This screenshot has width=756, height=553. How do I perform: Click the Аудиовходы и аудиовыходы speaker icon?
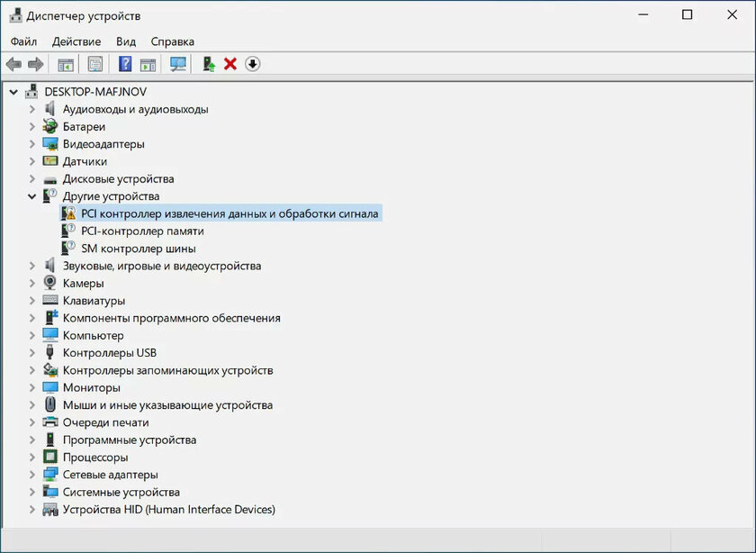(x=49, y=109)
